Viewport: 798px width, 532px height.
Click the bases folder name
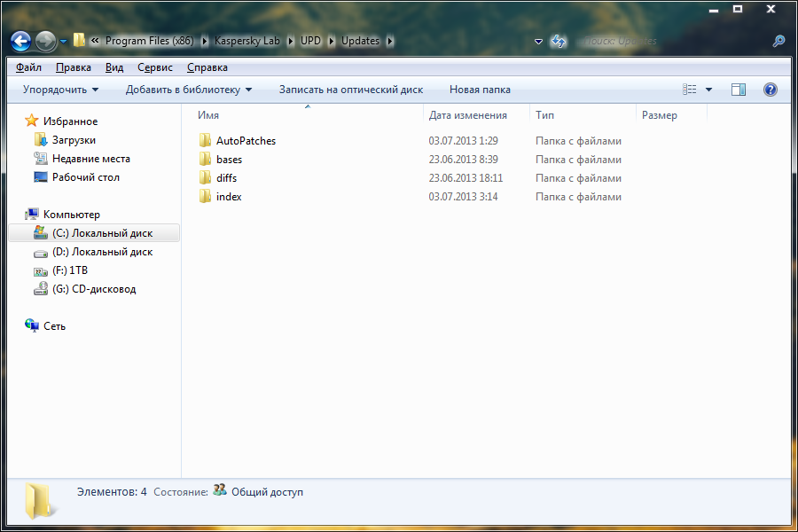pos(229,160)
